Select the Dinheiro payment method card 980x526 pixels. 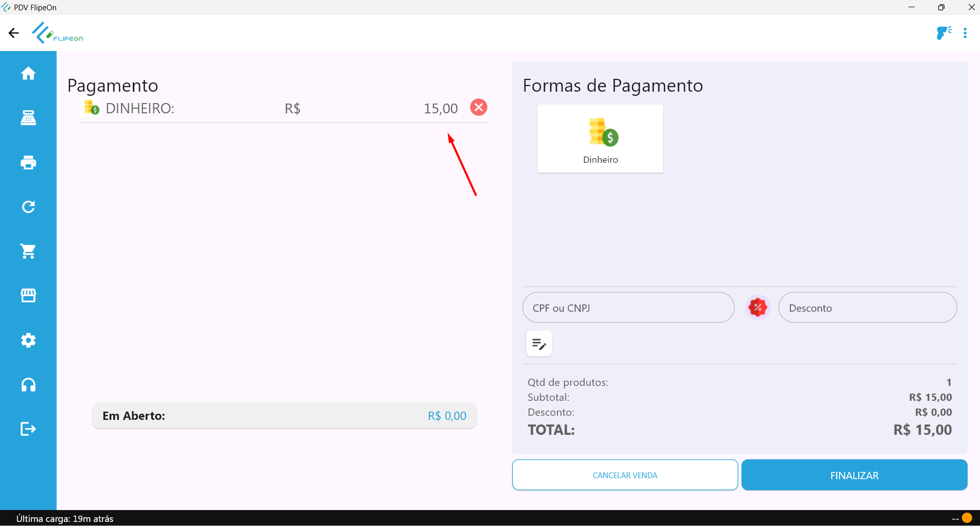tap(600, 139)
